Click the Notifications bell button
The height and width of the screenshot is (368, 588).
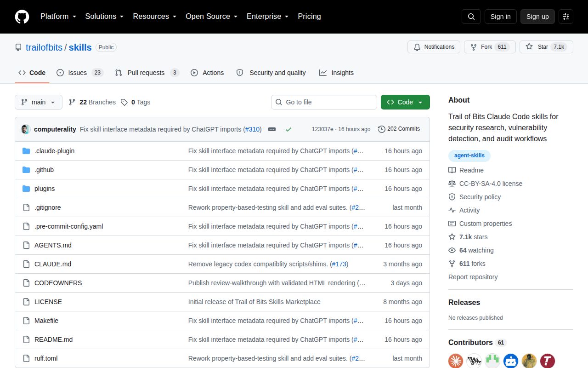click(434, 47)
